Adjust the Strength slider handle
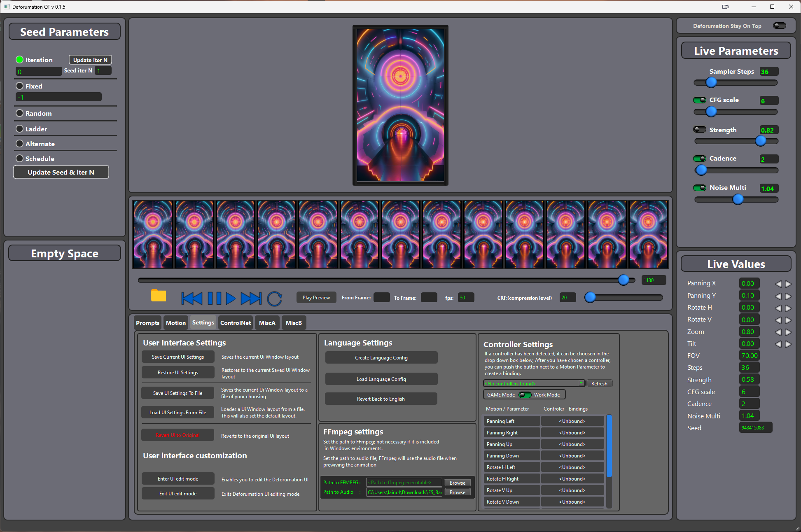This screenshot has width=801, height=532. pos(761,141)
